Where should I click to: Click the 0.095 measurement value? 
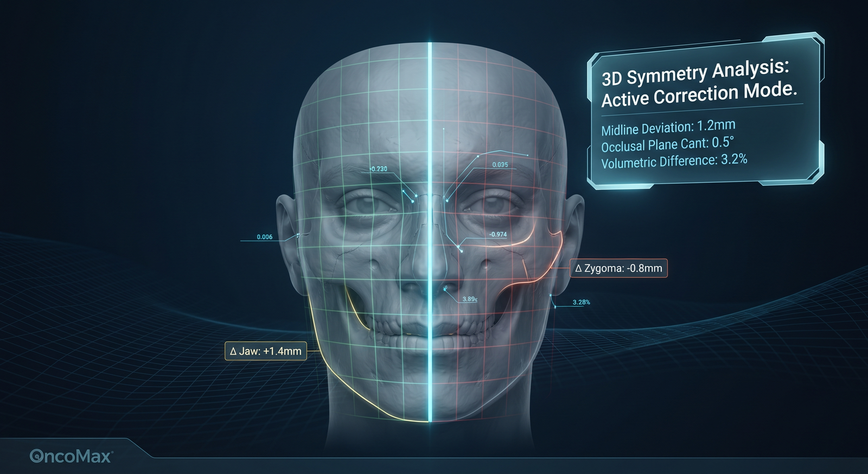click(500, 165)
